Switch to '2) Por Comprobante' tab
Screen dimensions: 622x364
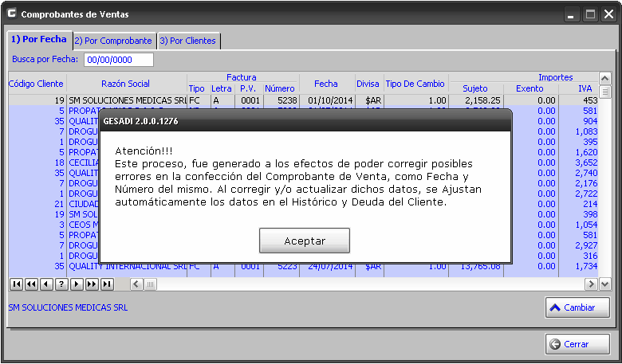113,41
